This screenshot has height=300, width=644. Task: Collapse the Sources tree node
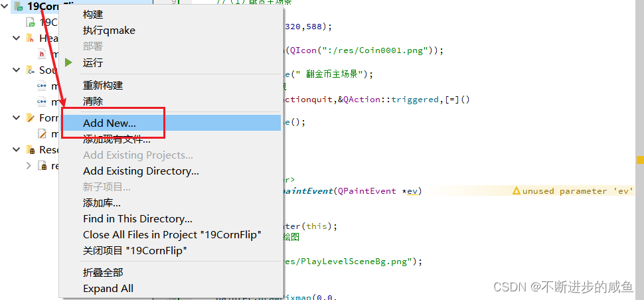[x=17, y=70]
